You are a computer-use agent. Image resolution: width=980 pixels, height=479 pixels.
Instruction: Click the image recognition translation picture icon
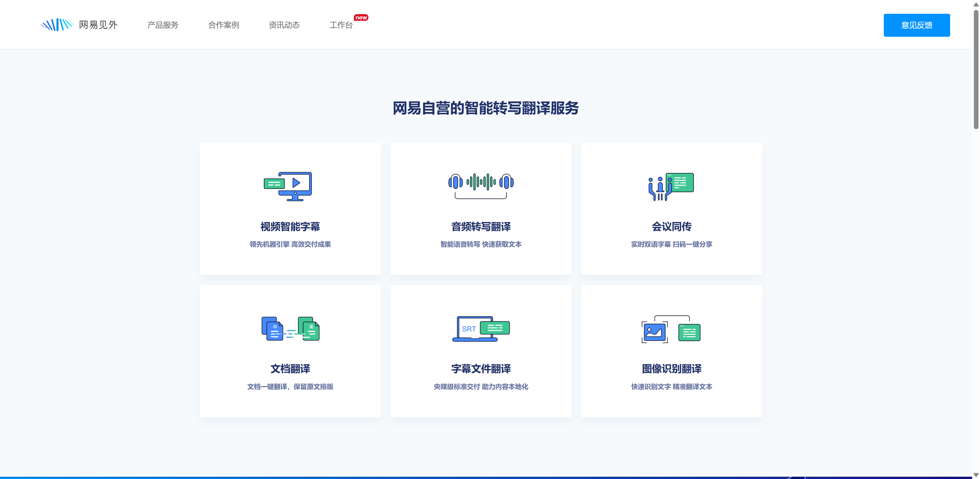coord(671,329)
